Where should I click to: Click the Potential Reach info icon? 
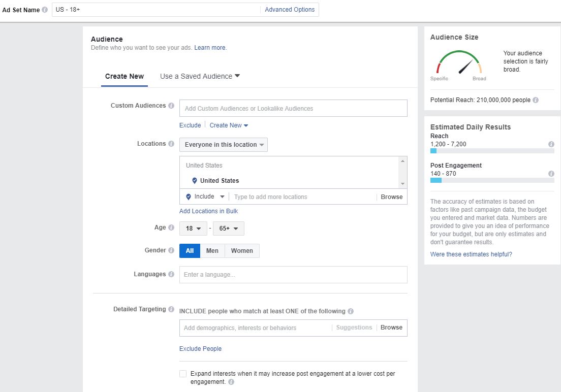tap(535, 100)
